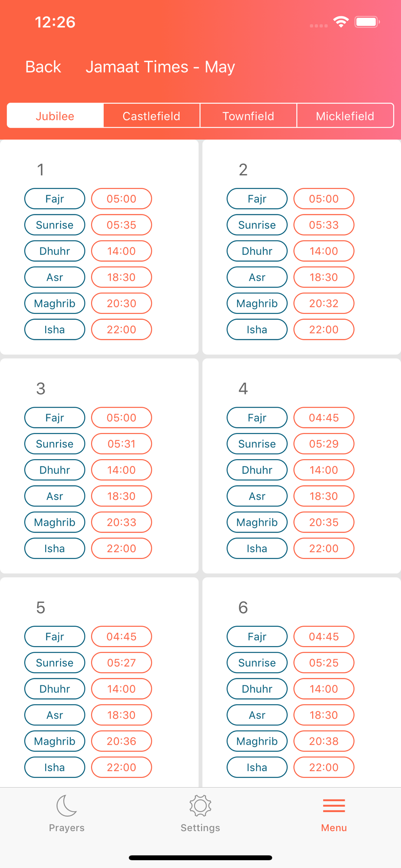Screen dimensions: 401x868
Task: Tap day 1 Isha label
Action: point(55,329)
